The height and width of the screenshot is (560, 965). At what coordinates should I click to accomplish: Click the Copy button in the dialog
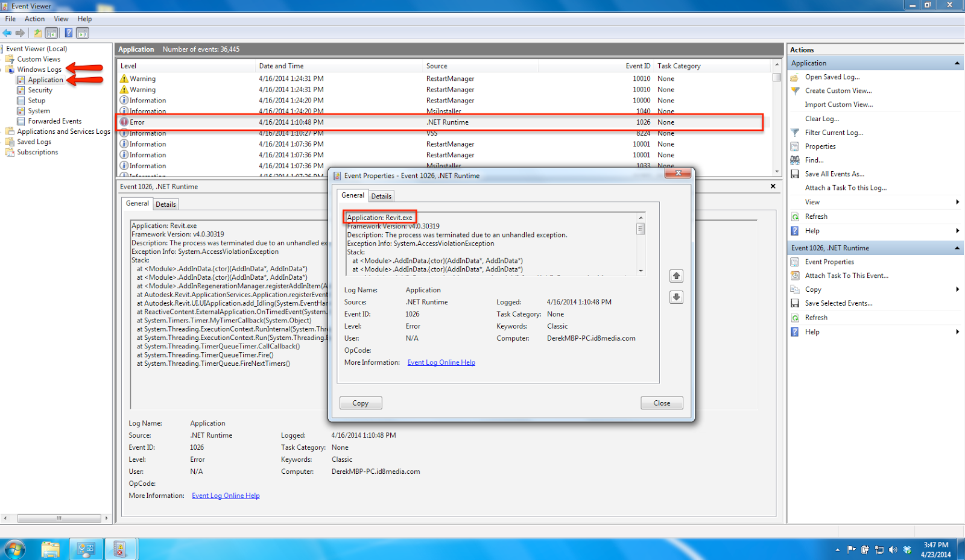(x=361, y=403)
